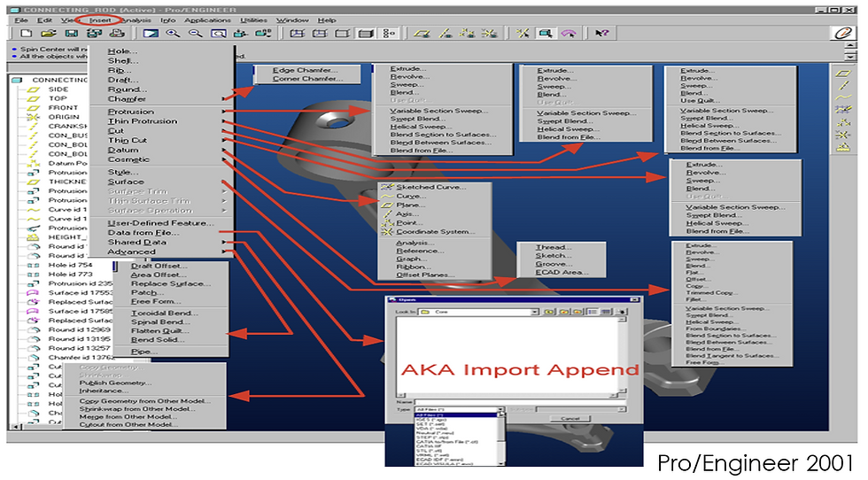Image resolution: width=868 pixels, height=480 pixels.
Task: Open the Look In folder combo box
Action: pos(479,312)
